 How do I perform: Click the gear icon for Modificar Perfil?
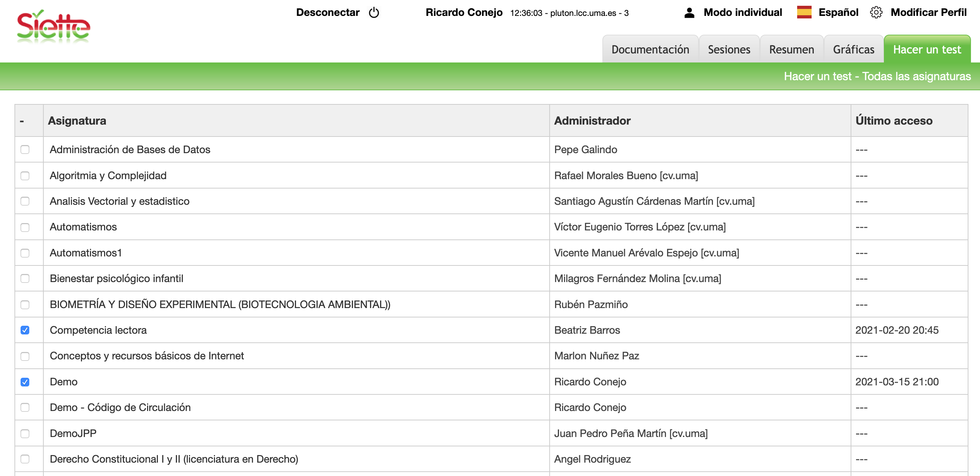876,13
